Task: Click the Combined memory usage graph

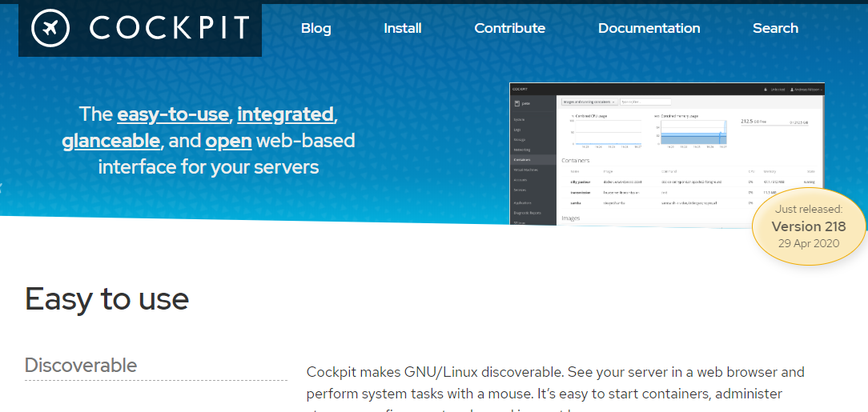Action: click(x=692, y=132)
